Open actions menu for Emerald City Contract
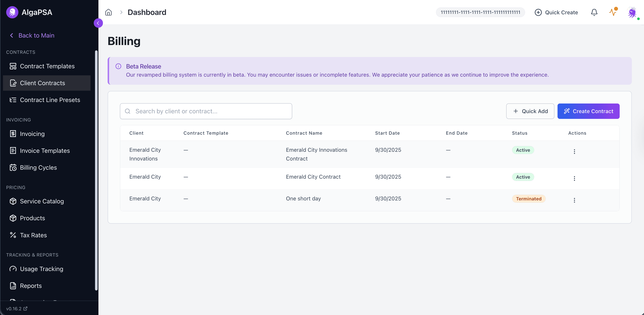This screenshot has width=644, height=315. click(x=574, y=178)
